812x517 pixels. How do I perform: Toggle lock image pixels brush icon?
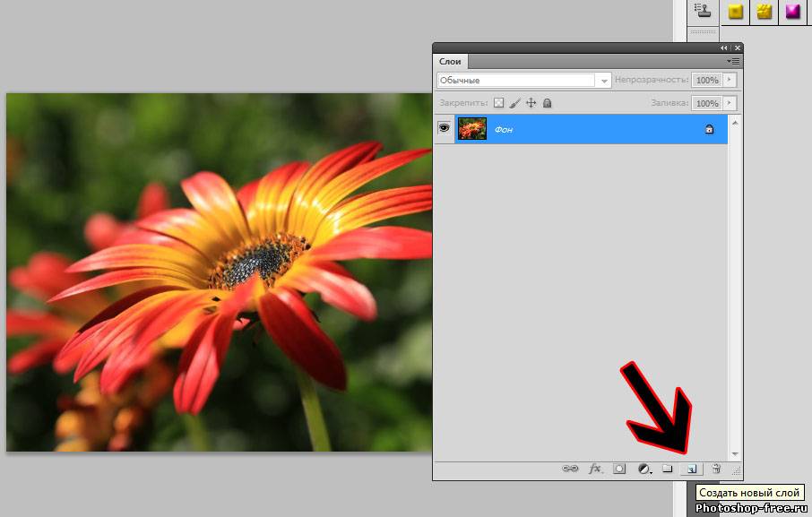(x=514, y=104)
